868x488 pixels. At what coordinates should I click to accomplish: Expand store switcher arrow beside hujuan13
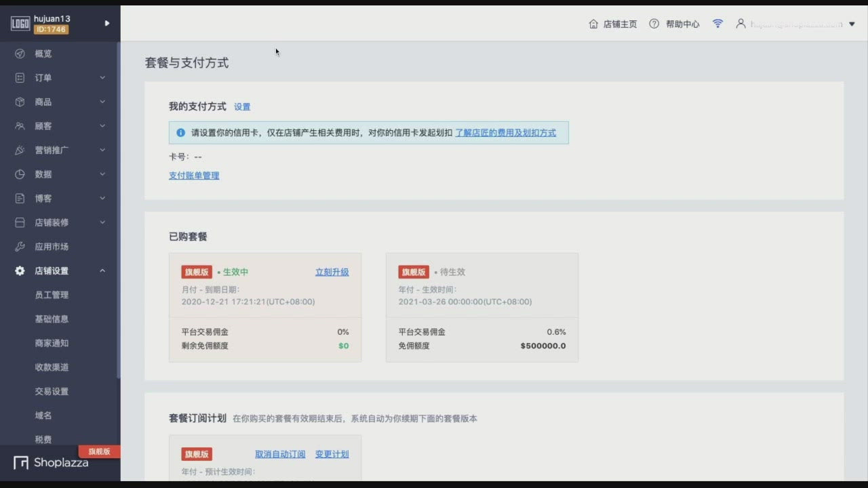pos(106,23)
